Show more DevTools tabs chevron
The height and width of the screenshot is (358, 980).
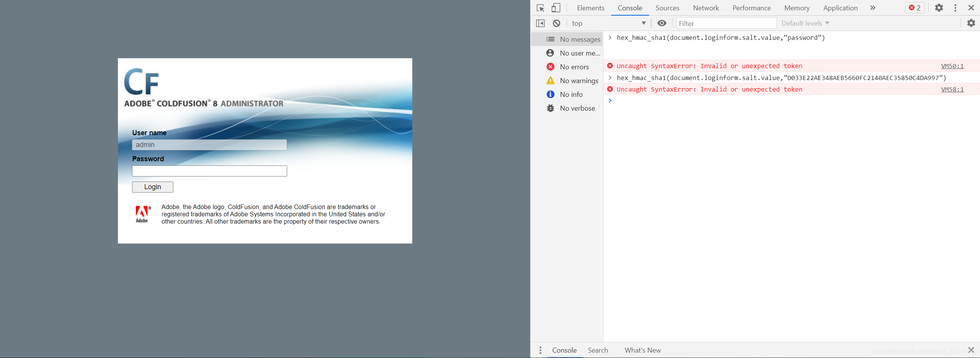(x=872, y=8)
